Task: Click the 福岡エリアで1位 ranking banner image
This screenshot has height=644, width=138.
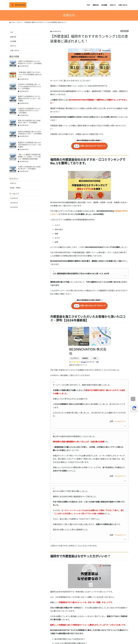Action: pyautogui.click(x=89, y=185)
